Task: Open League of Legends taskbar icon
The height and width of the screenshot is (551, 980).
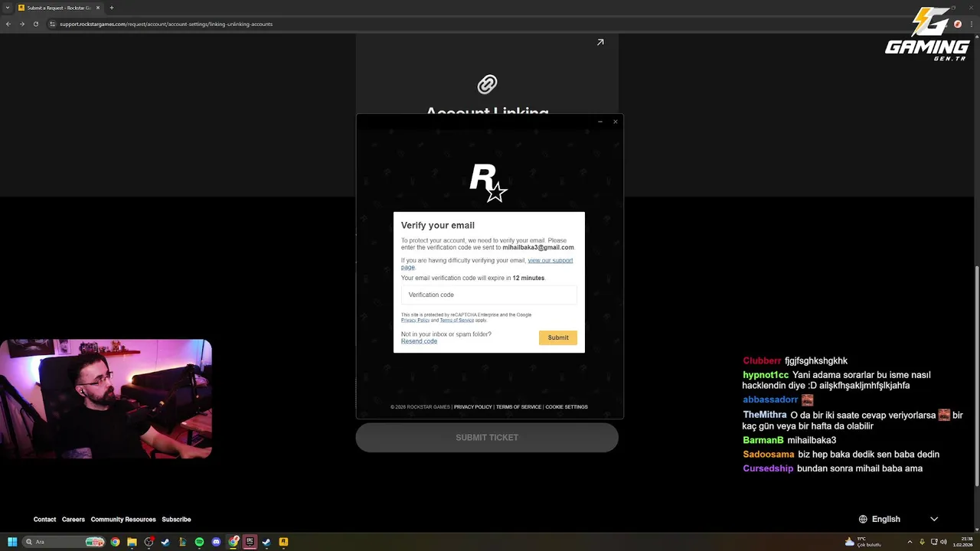Action: tap(182, 542)
